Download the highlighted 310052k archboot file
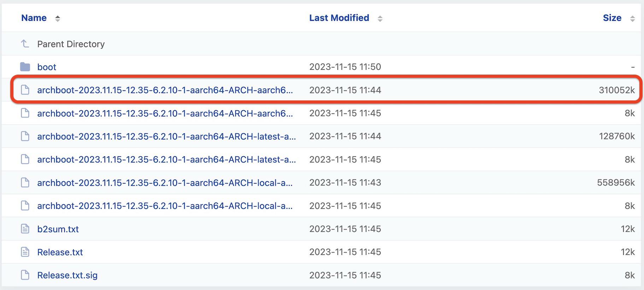 pyautogui.click(x=165, y=90)
